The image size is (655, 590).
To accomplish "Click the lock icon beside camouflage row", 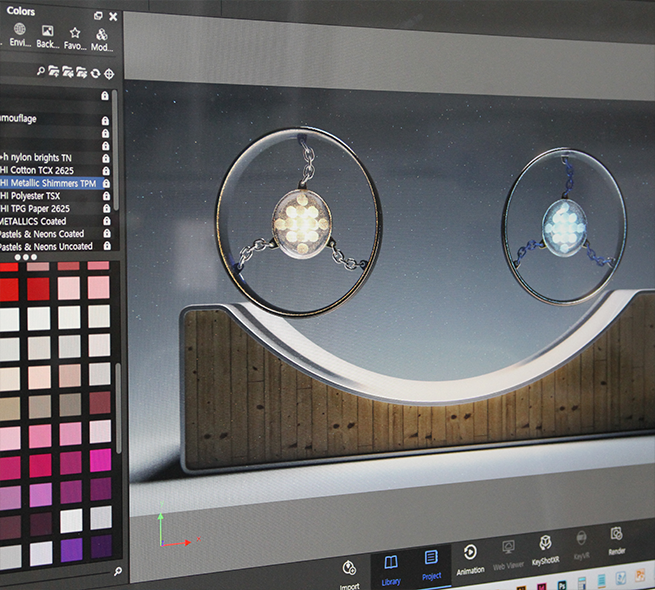I will (x=105, y=121).
